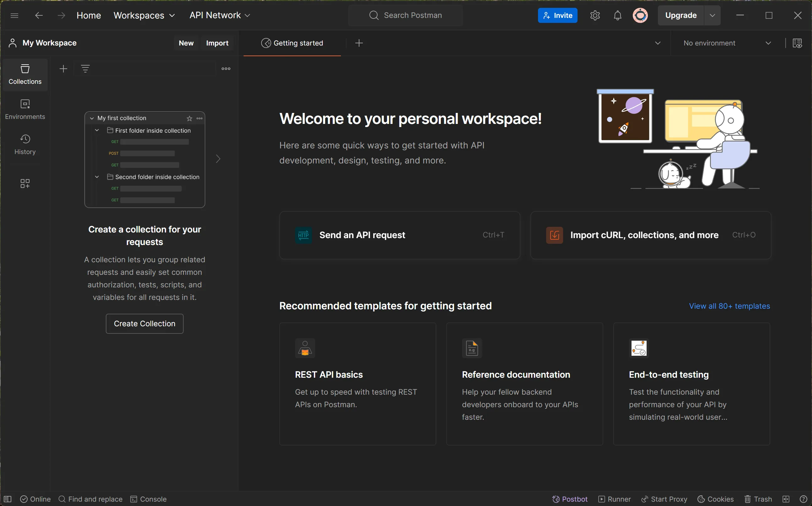Open Environments sidebar panel
This screenshot has height=506, width=812.
pyautogui.click(x=25, y=109)
